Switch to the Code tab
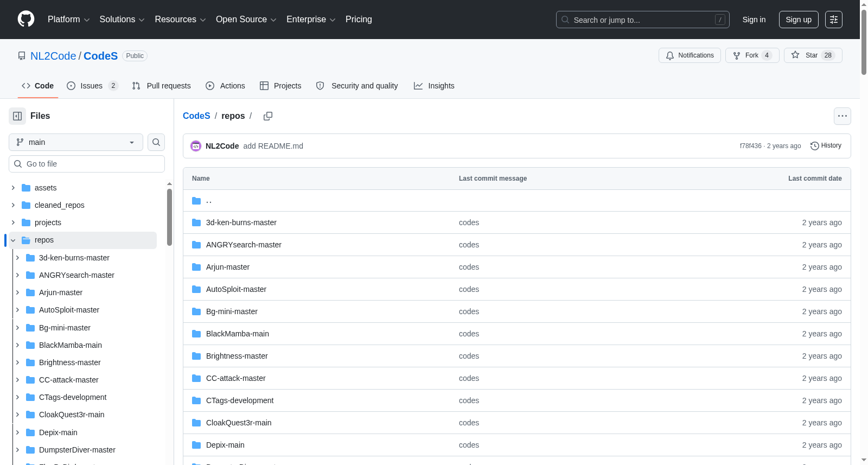Screen dimensions: 868x465 [x=38, y=86]
